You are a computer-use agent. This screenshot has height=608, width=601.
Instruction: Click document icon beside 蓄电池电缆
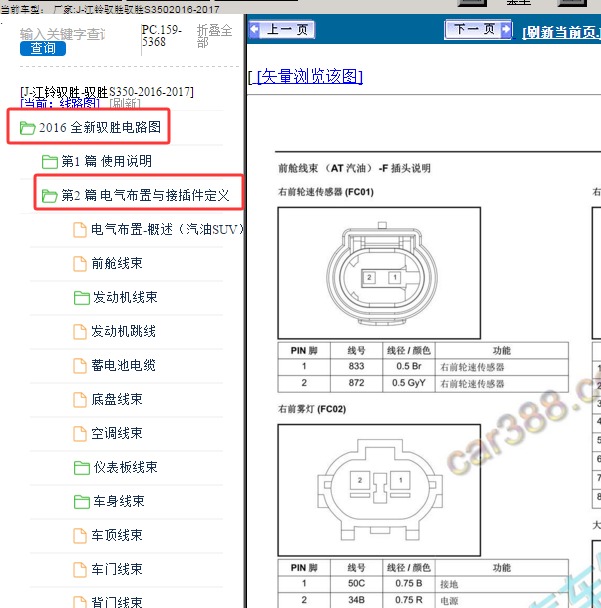click(x=80, y=366)
